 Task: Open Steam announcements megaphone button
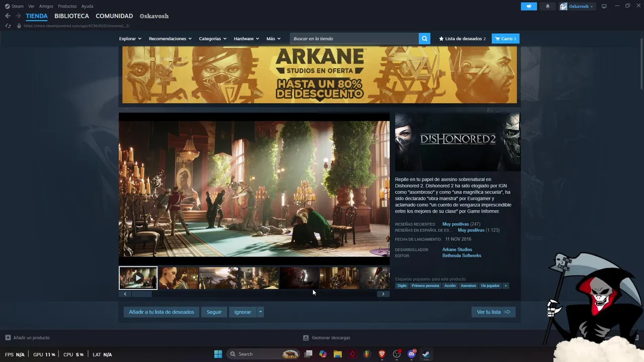529,6
